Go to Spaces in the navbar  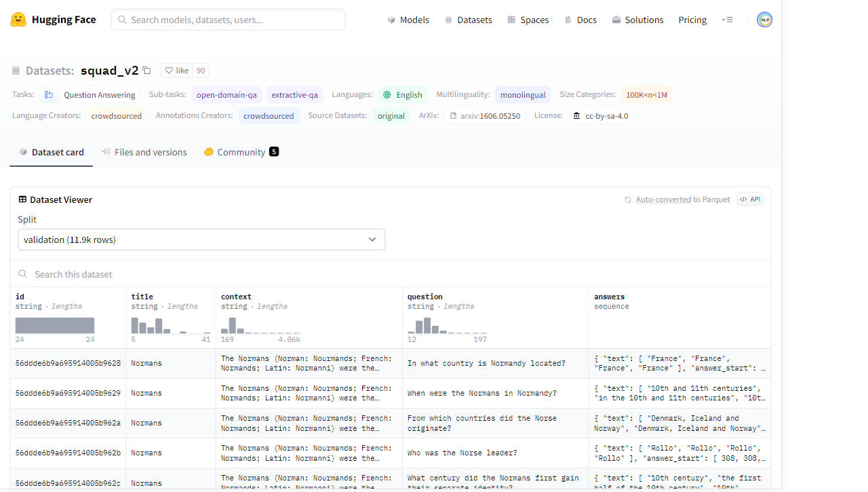[x=528, y=20]
